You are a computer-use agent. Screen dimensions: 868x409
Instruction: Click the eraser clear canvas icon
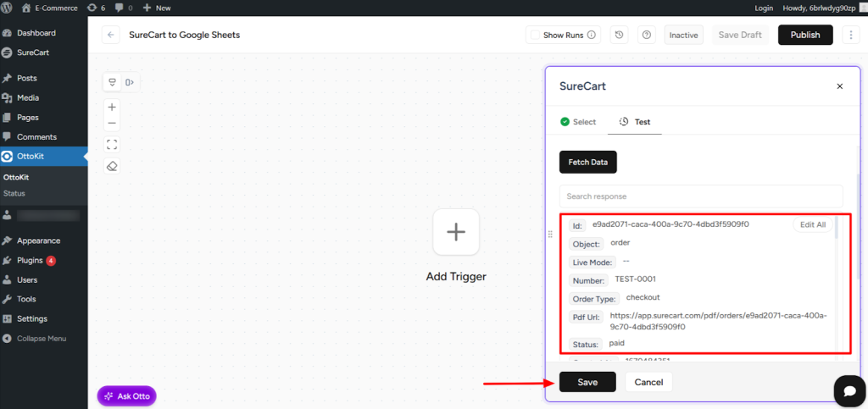(112, 166)
